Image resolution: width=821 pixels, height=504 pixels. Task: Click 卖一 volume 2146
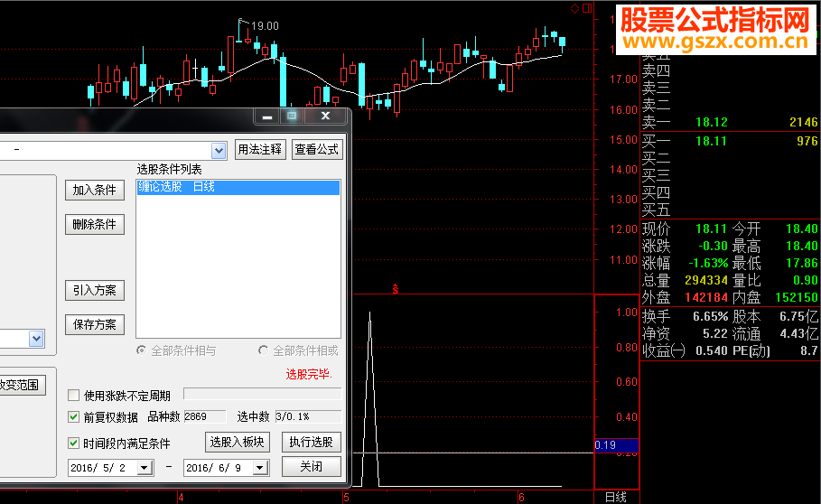tap(804, 123)
